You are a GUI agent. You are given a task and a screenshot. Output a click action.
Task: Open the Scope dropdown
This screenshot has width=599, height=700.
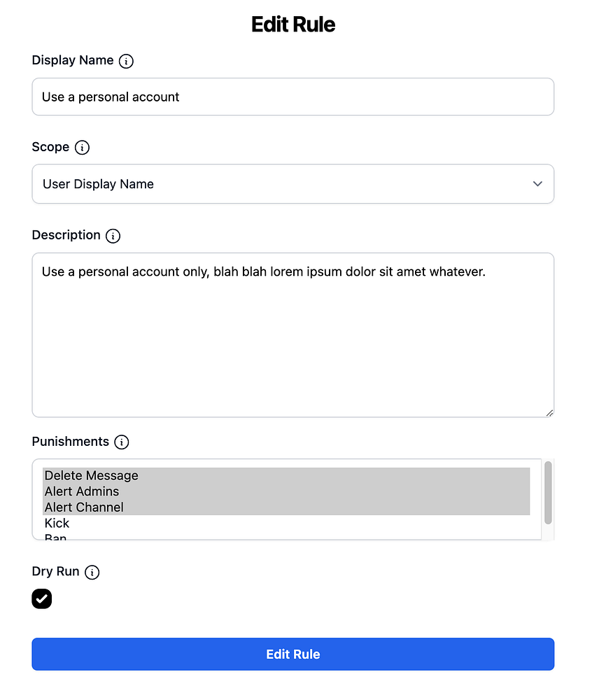[293, 184]
